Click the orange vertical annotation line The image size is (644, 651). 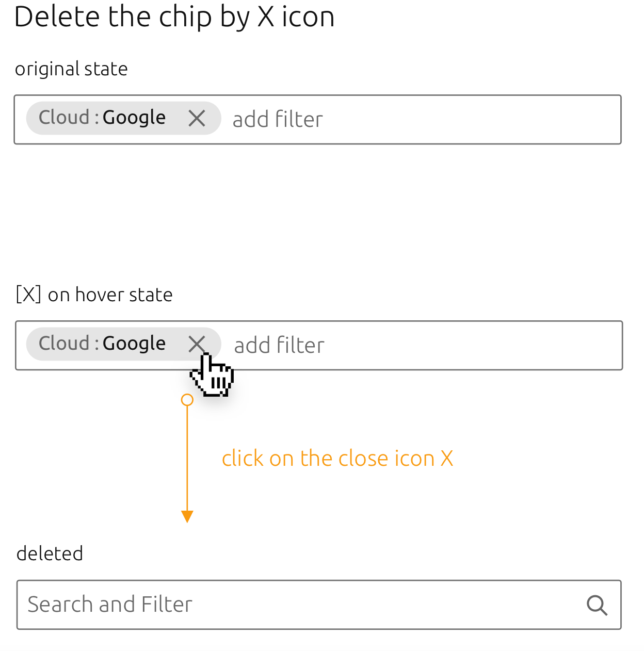point(187,459)
